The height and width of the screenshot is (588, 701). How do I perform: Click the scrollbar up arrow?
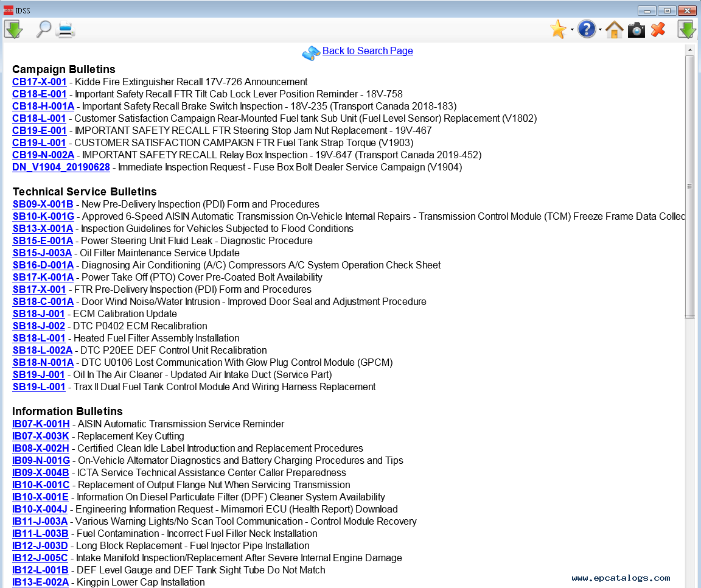tap(689, 50)
